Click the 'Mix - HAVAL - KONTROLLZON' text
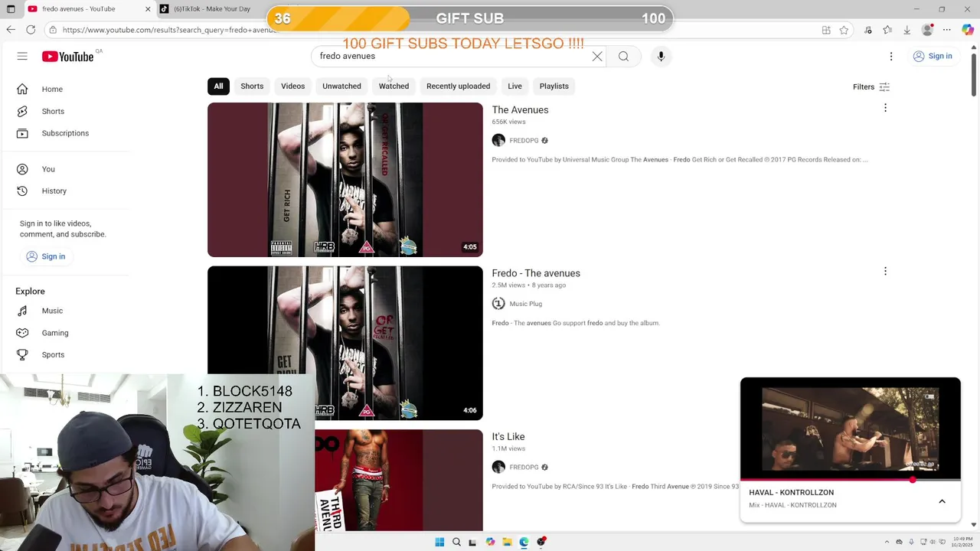 pyautogui.click(x=792, y=505)
